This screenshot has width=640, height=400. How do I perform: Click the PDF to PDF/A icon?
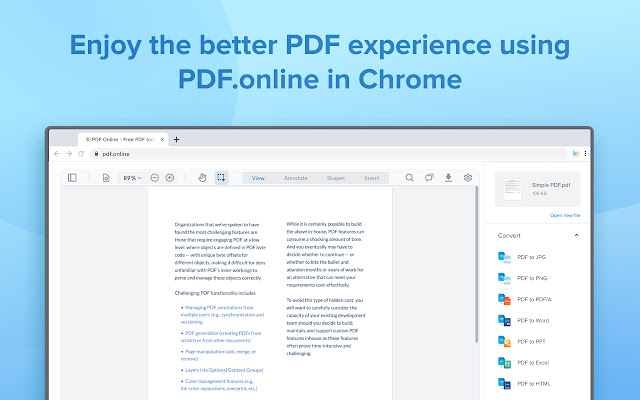[504, 299]
